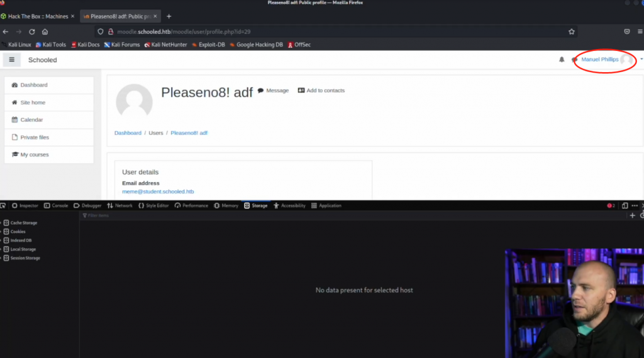Image resolution: width=644 pixels, height=358 pixels.
Task: Open Kali Forums bookmark
Action: (122, 45)
